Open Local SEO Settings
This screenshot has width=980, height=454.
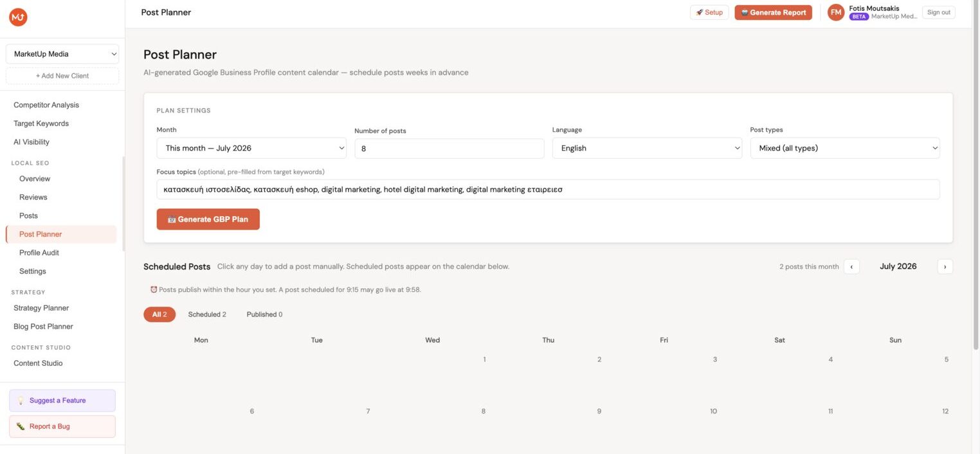[x=33, y=271]
